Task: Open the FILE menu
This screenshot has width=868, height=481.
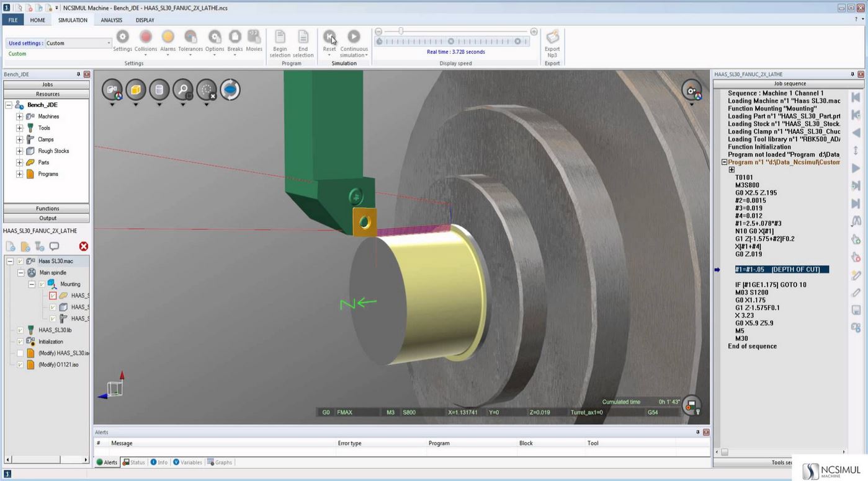Action: pos(13,20)
